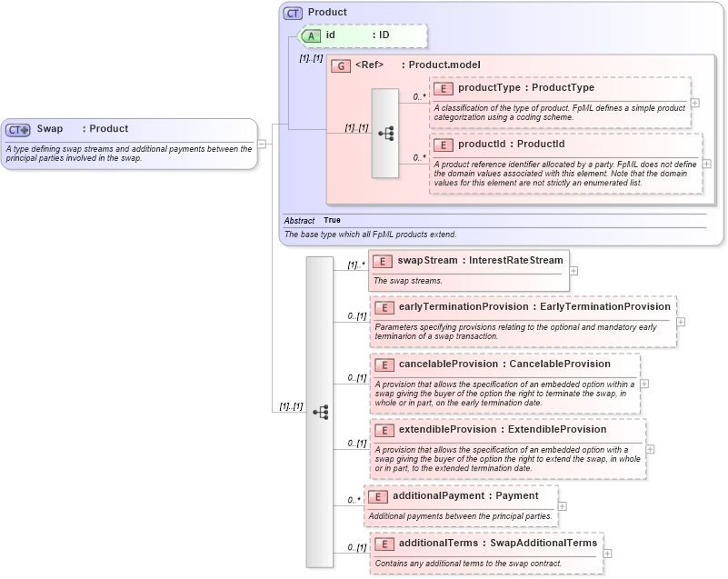
Task: Select the element icon for productId
Action: click(443, 144)
